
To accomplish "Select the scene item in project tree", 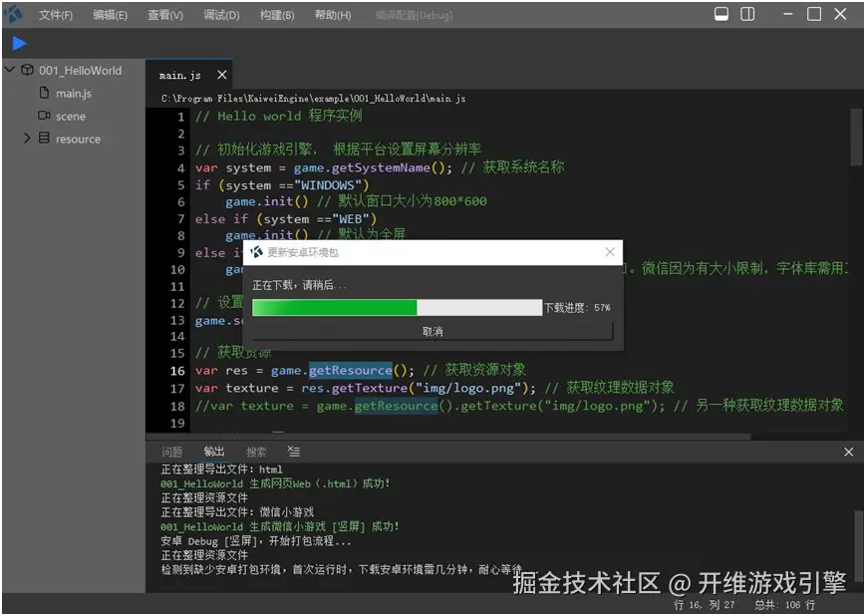I will pos(71,116).
